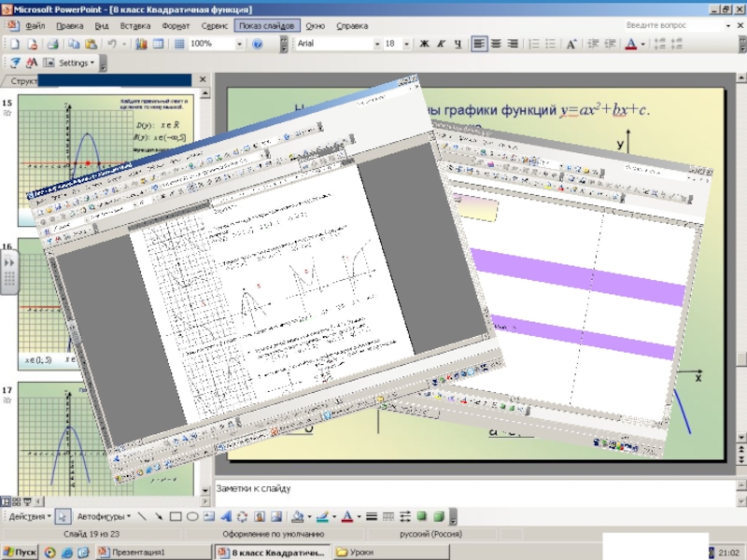Image resolution: width=747 pixels, height=560 pixels.
Task: Select the Rectangle shape tool
Action: click(176, 516)
